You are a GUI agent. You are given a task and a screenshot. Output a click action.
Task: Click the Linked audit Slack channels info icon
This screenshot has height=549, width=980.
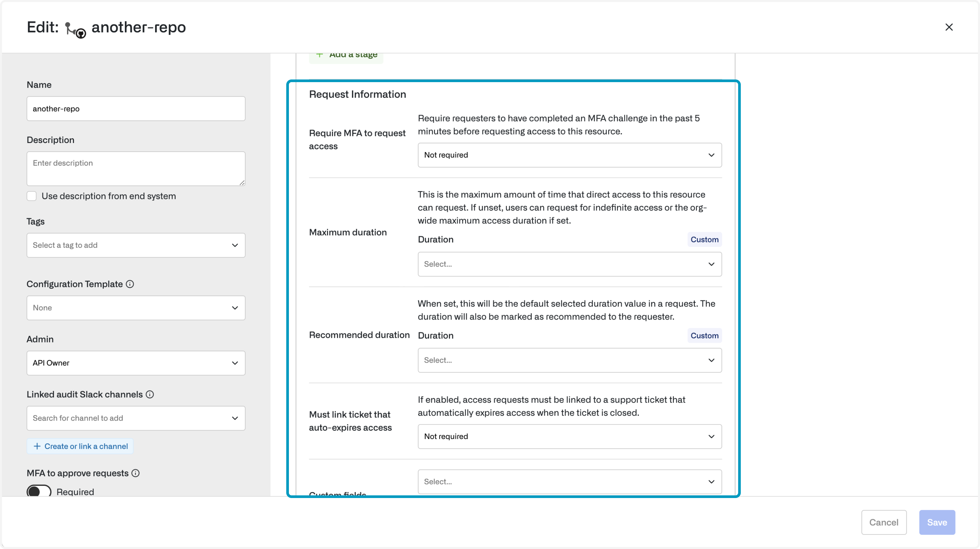(x=150, y=394)
